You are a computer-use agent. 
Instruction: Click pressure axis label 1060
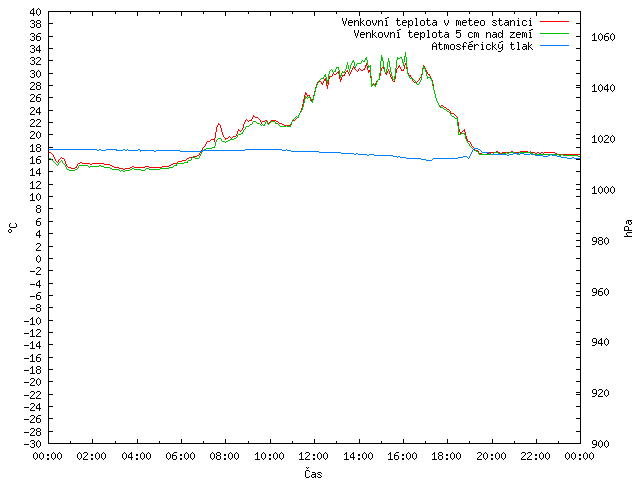pyautogui.click(x=603, y=37)
